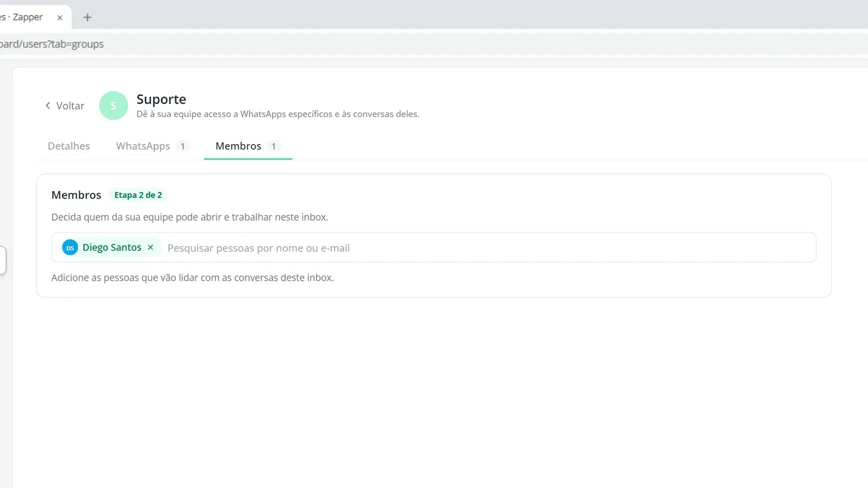Open the Detalhes tab
The height and width of the screenshot is (488, 868).
click(69, 146)
